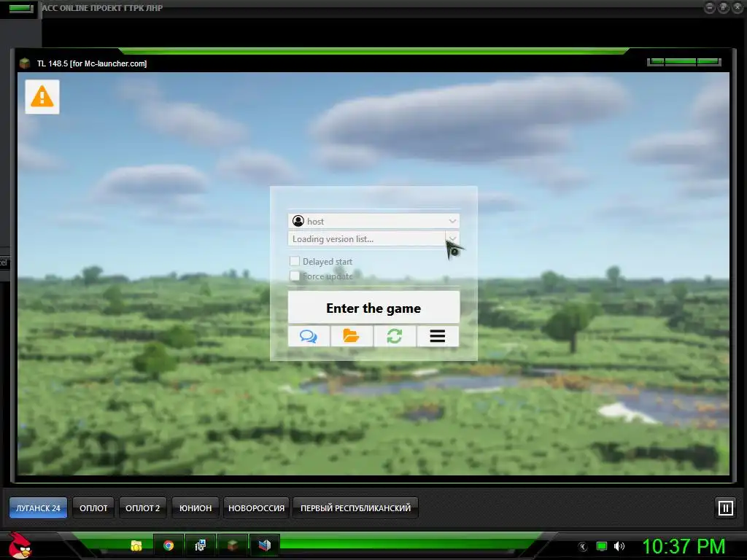Image resolution: width=747 pixels, height=560 pixels.
Task: Open the game folder icon button
Action: pos(352,336)
